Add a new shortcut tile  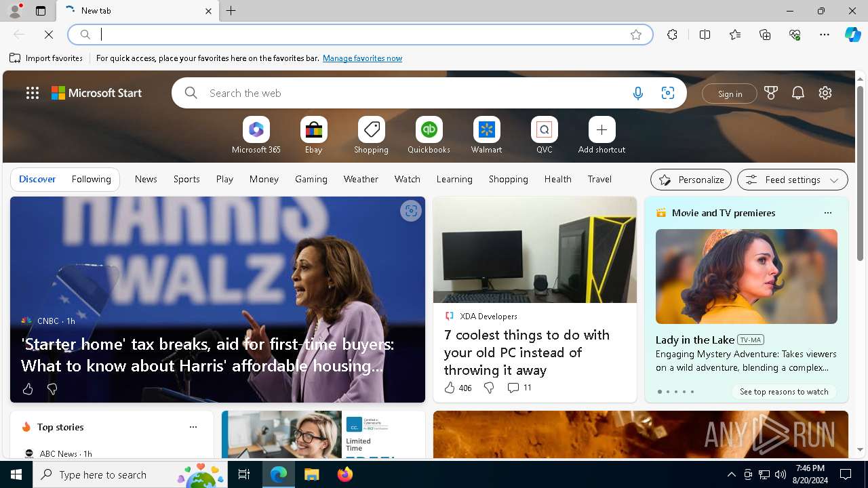(602, 136)
